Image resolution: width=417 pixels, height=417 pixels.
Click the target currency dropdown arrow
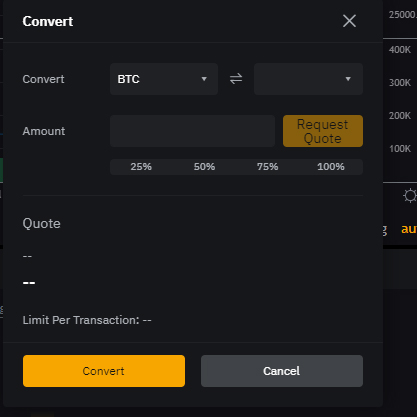pos(348,79)
